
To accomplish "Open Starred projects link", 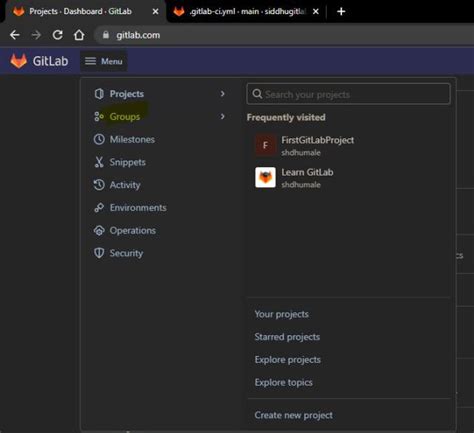I will pyautogui.click(x=287, y=337).
